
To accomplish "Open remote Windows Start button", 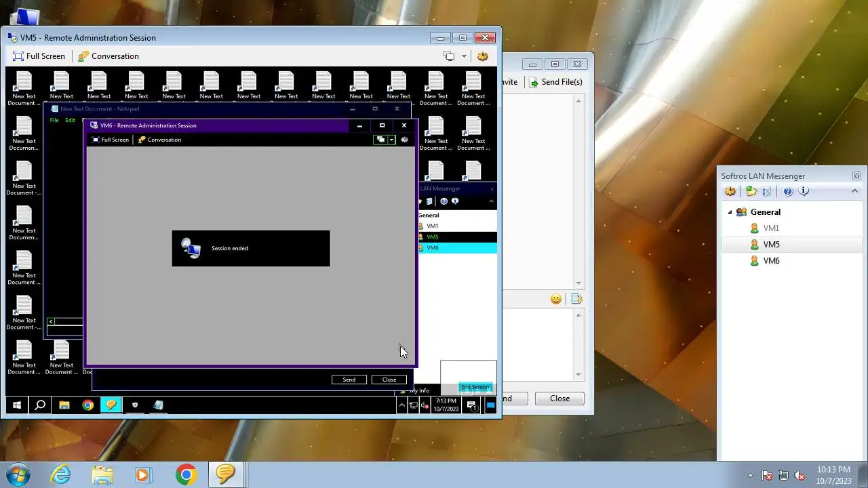I will coord(17,405).
